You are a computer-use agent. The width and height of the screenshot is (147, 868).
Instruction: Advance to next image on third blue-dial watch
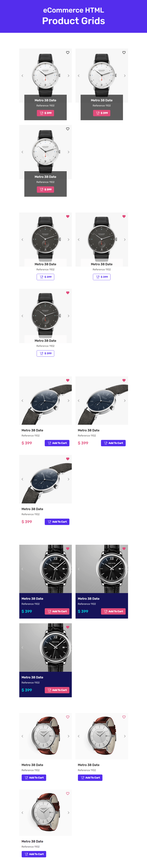68,479
